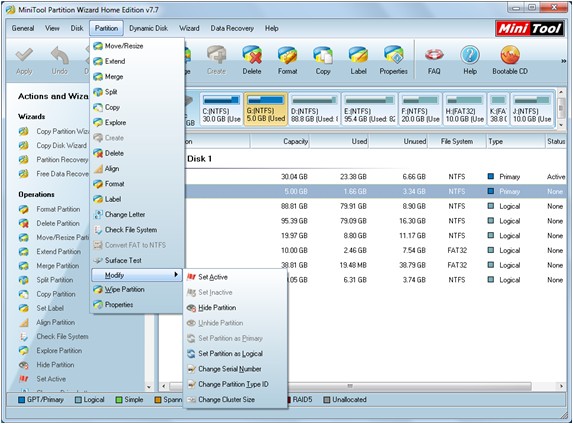Sort by the File System column header
573x424 pixels.
coord(457,141)
